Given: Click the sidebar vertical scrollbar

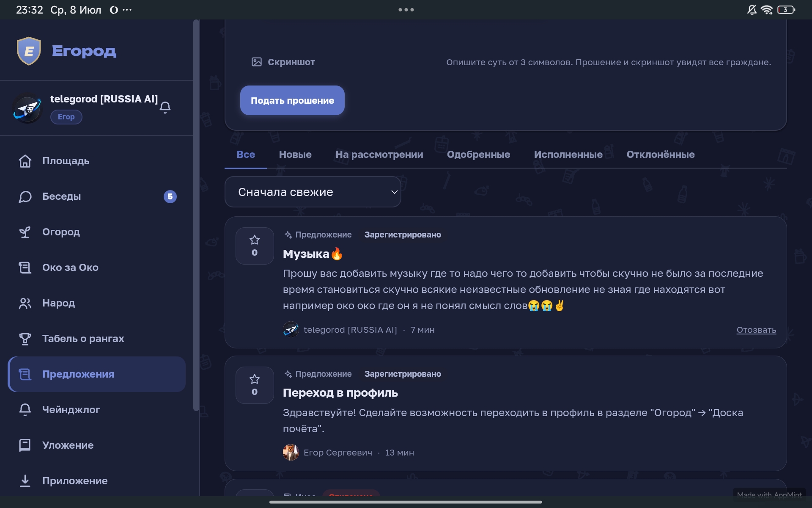Looking at the screenshot, I should (x=196, y=215).
